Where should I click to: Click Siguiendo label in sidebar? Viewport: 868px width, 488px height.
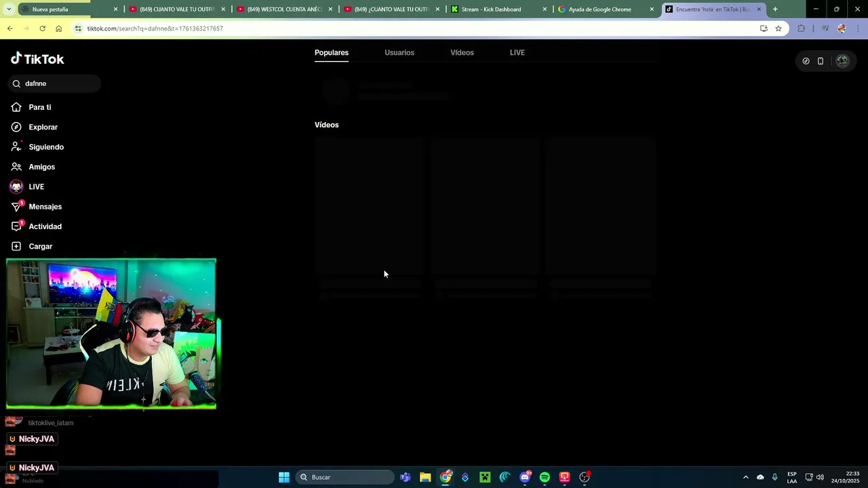pos(46,147)
